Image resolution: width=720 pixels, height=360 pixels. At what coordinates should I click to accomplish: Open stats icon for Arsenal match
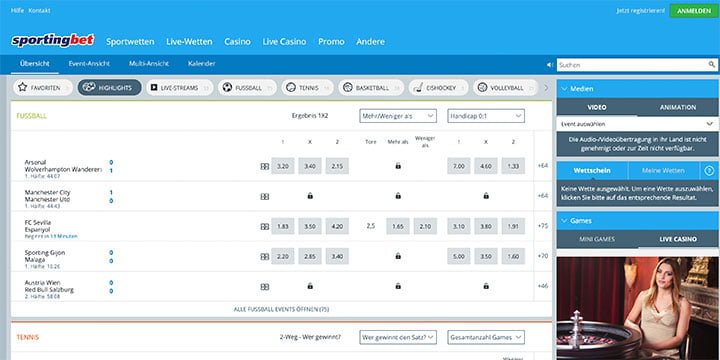coord(264,167)
